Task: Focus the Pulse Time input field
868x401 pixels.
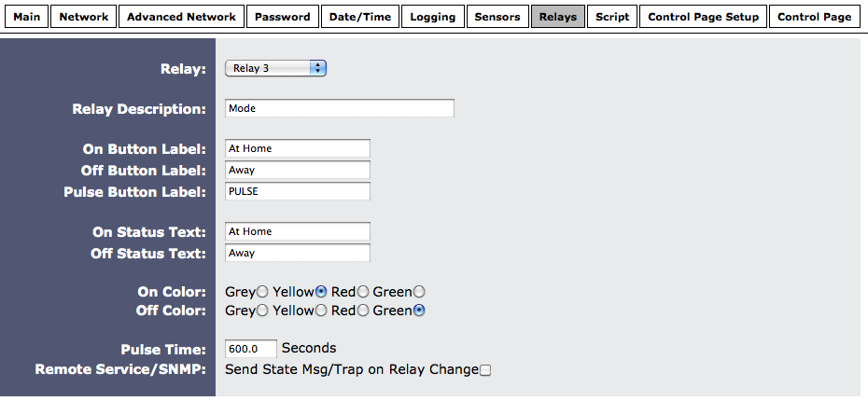Action: coord(251,349)
